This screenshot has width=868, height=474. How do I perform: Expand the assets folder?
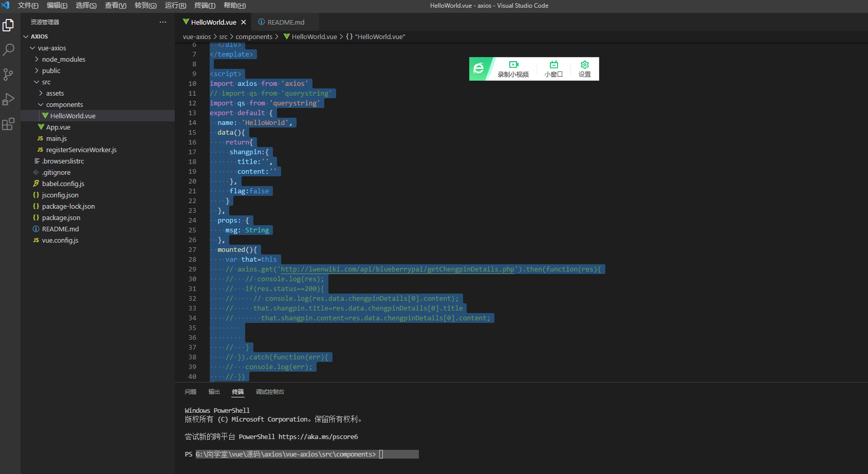[41, 93]
